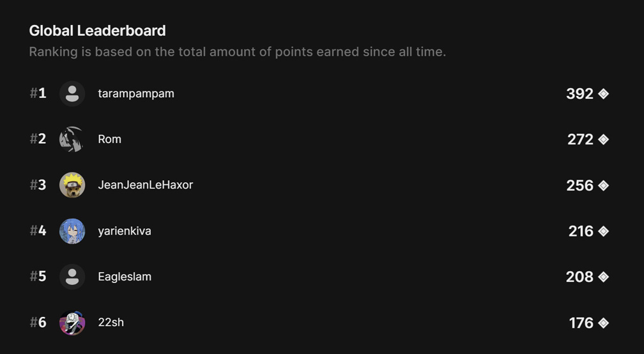
Task: Click the points diamond icon beside 176
Action: pyautogui.click(x=603, y=323)
